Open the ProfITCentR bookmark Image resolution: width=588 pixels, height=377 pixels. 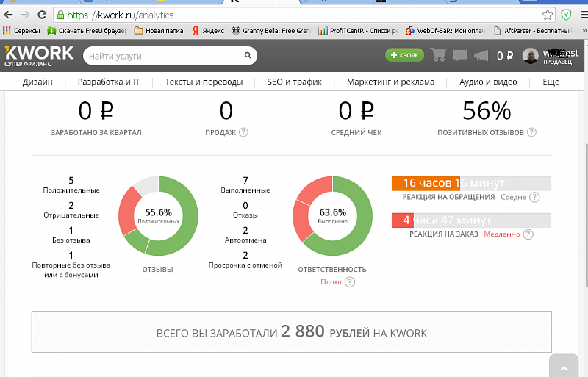coord(358,31)
